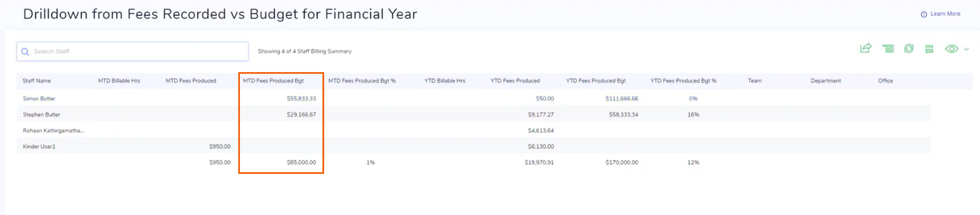Toggle the eye view icon
The width and height of the screenshot is (980, 215).
(x=952, y=49)
